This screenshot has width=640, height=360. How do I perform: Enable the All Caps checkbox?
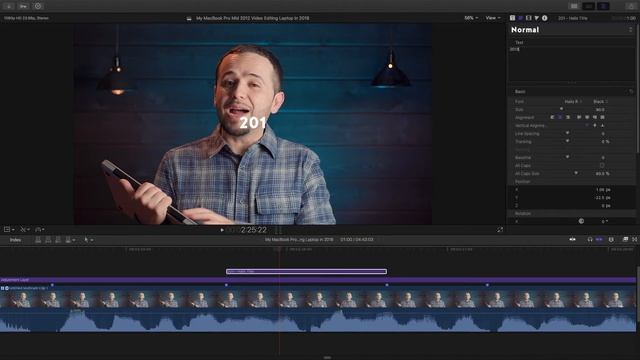coord(602,165)
